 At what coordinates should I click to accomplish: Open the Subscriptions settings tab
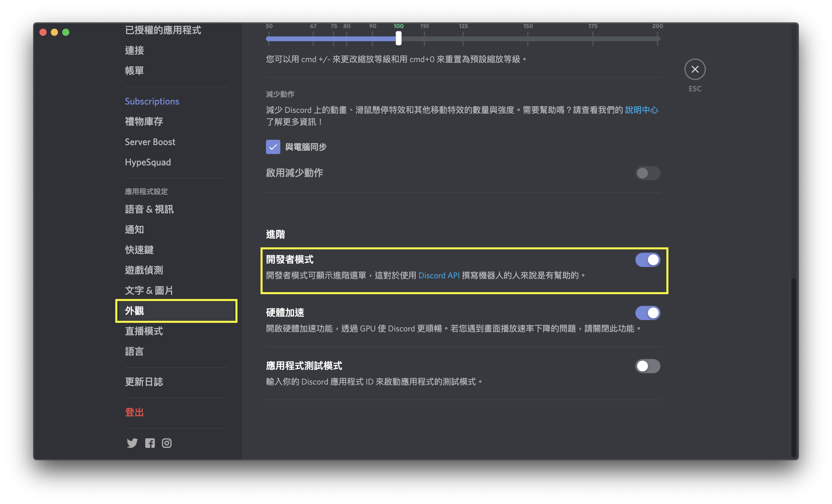coord(152,101)
